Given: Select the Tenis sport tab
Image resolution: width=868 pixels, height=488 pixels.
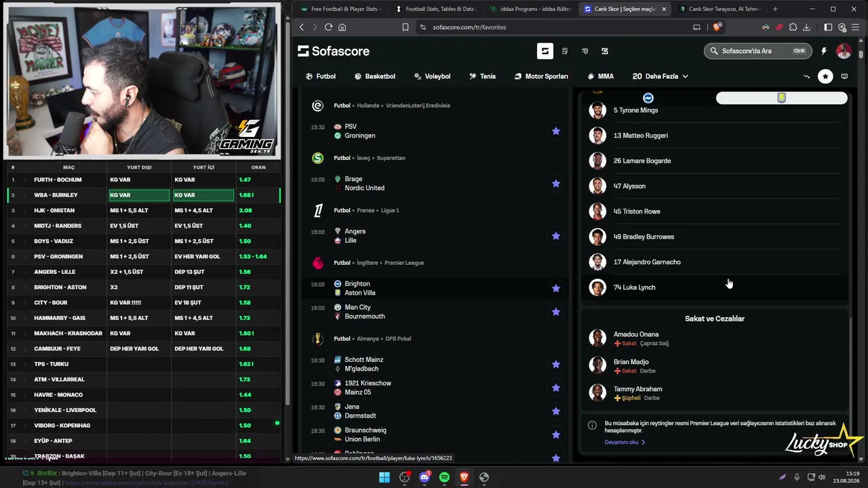Looking at the screenshot, I should [x=482, y=77].
